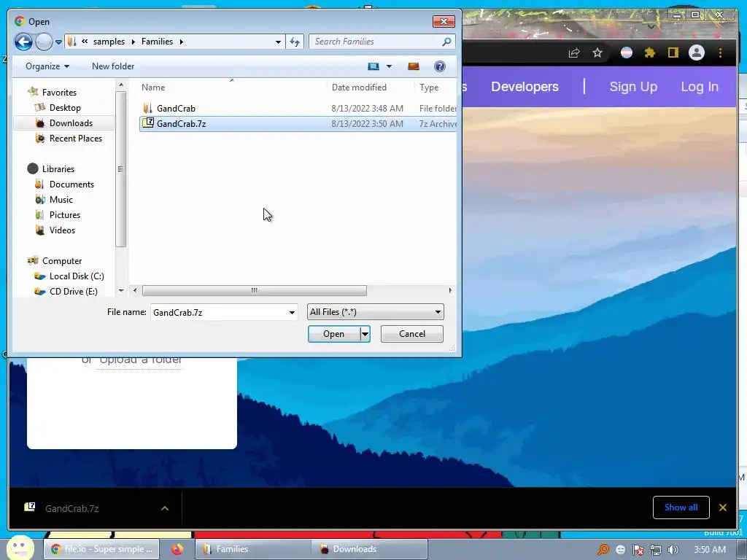The height and width of the screenshot is (560, 747).
Task: Expand the address bar path dropdown
Action: pyautogui.click(x=278, y=42)
